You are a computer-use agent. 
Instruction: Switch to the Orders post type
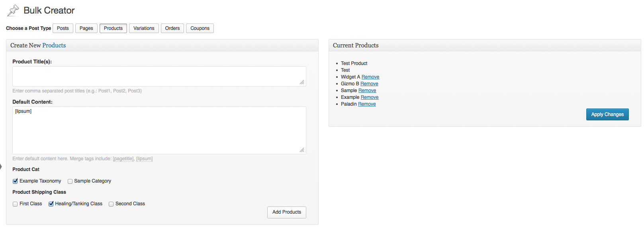[172, 28]
